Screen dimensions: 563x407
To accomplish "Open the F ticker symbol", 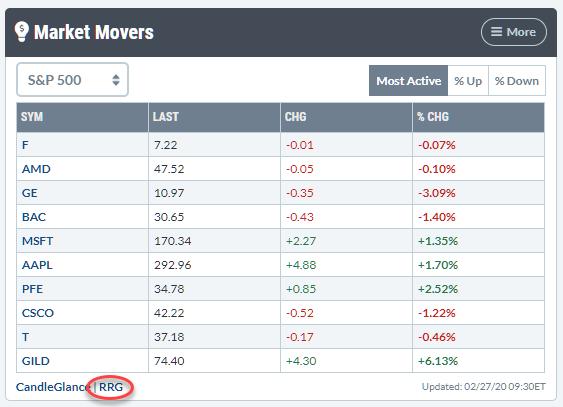I will click(x=25, y=145).
